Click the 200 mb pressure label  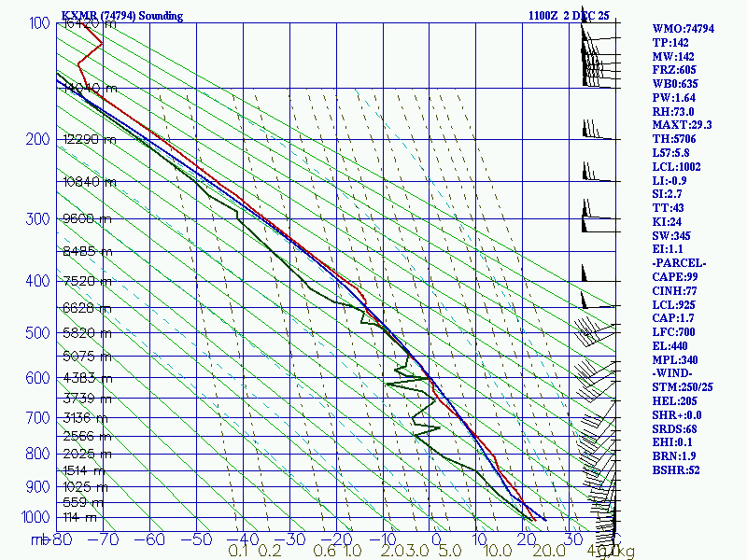coord(37,139)
